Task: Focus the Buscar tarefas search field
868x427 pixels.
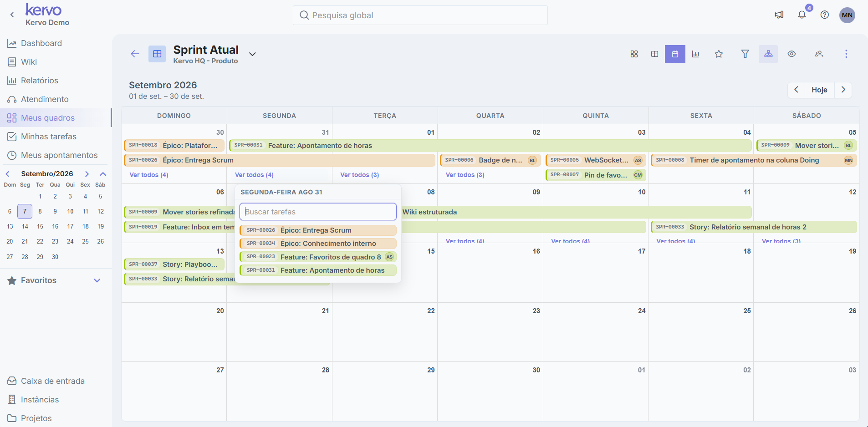Action: (318, 212)
